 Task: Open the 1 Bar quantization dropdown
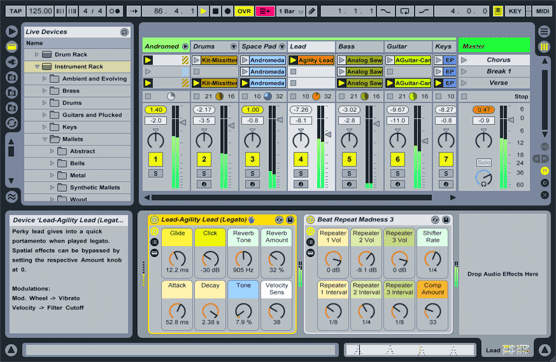click(x=290, y=11)
